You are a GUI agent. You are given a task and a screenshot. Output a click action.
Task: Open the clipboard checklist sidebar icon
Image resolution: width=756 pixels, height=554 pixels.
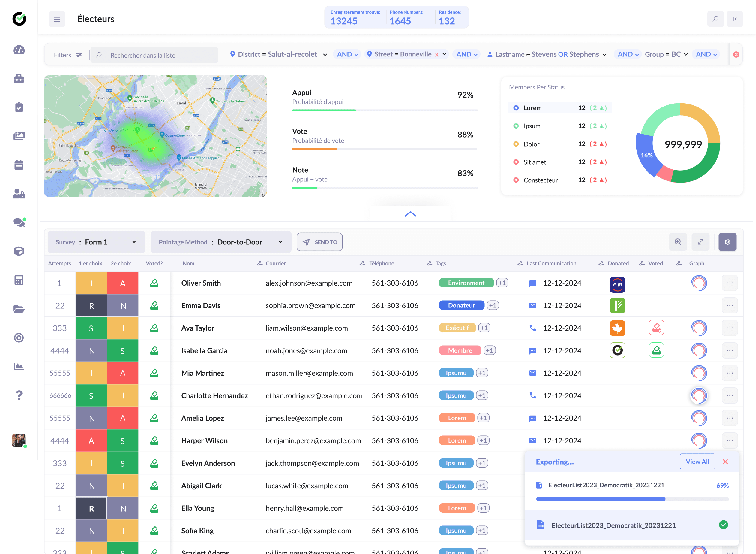(19, 107)
